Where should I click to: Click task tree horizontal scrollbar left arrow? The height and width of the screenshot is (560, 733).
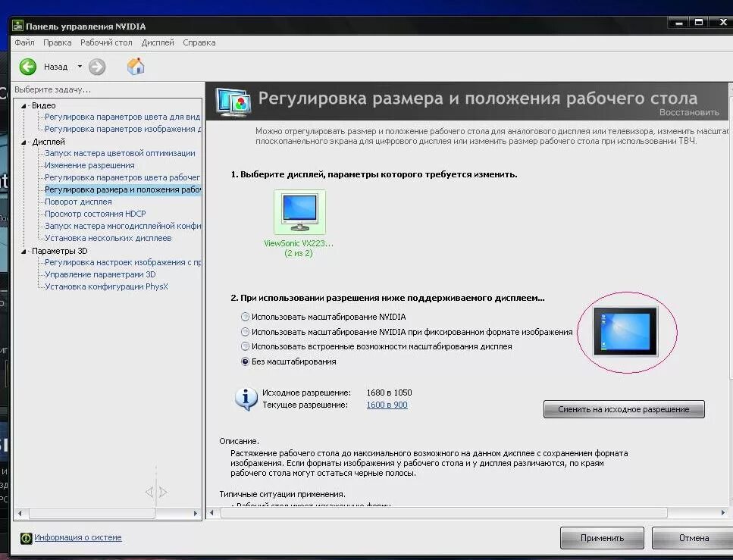tap(20, 513)
